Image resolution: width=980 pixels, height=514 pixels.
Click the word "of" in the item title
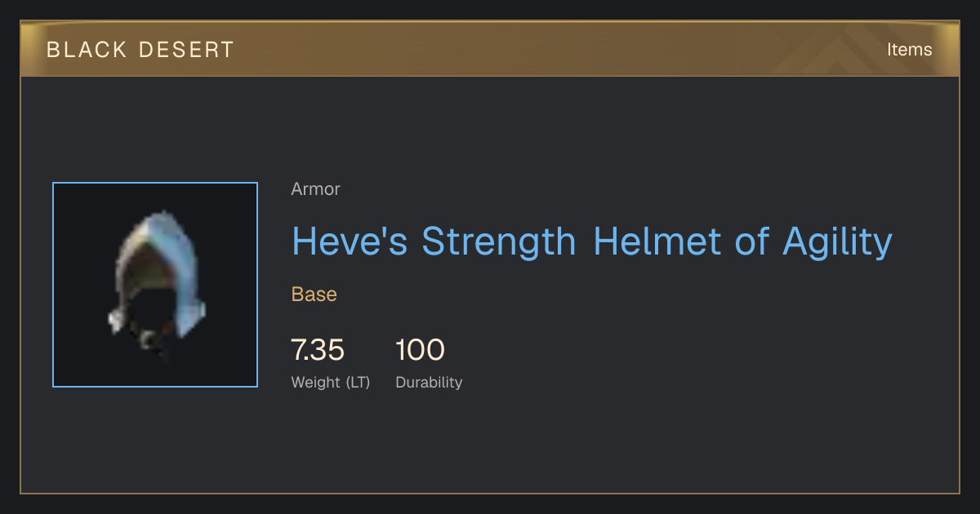click(x=750, y=241)
